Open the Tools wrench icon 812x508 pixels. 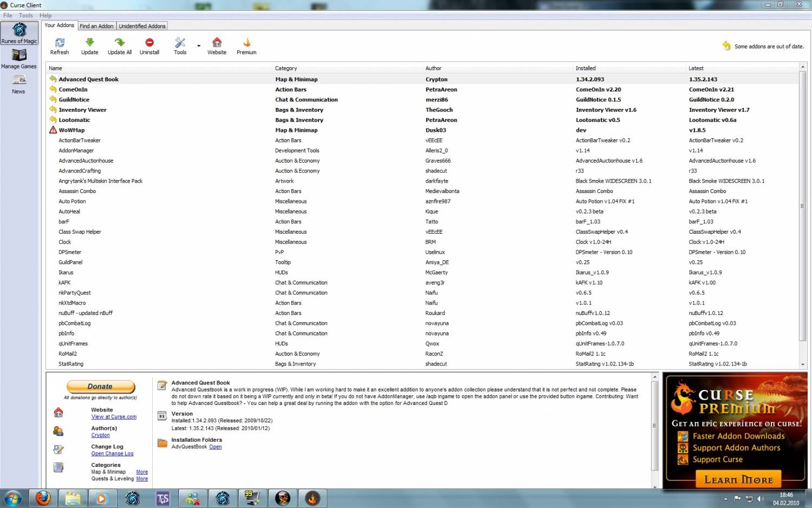(180, 42)
